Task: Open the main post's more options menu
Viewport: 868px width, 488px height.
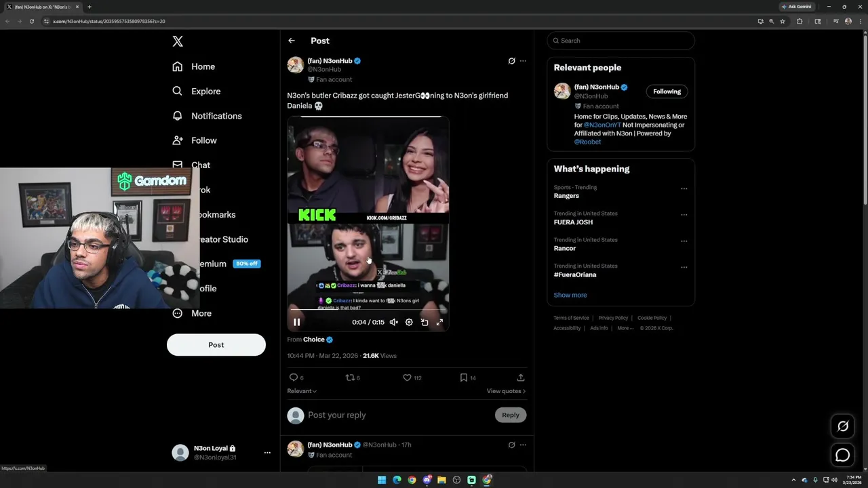Action: click(x=523, y=61)
